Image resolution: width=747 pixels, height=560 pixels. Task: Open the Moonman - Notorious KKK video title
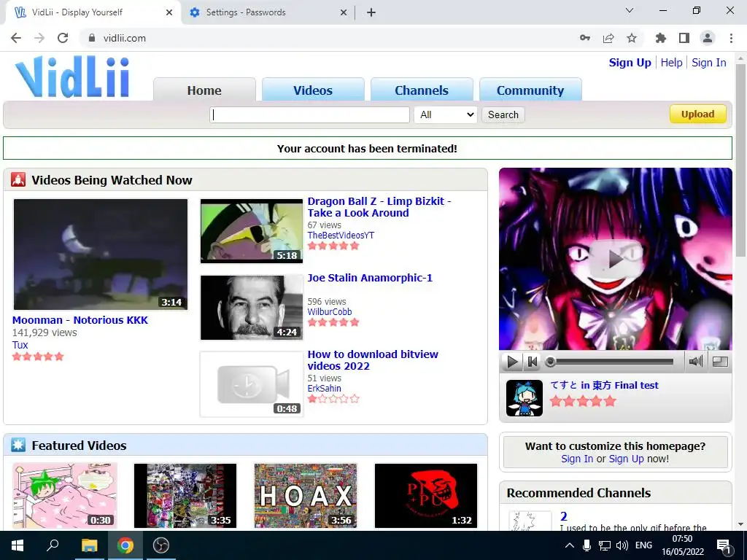(x=80, y=320)
